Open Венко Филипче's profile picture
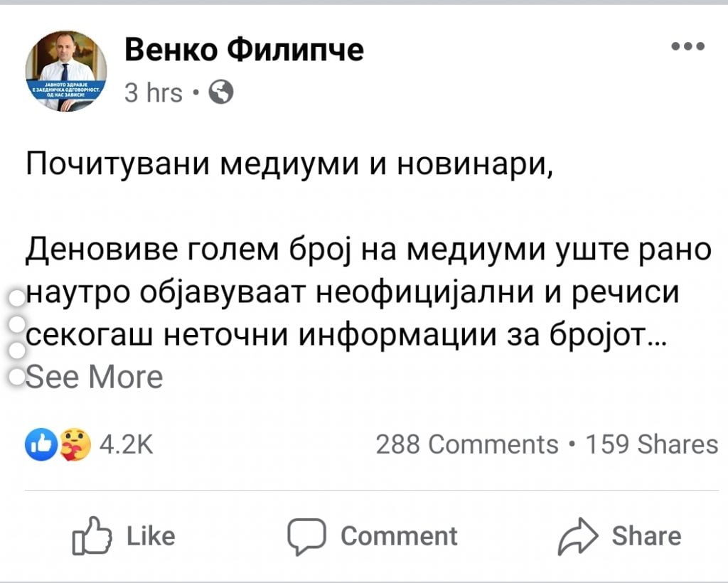Image resolution: width=728 pixels, height=583 pixels. [66, 71]
